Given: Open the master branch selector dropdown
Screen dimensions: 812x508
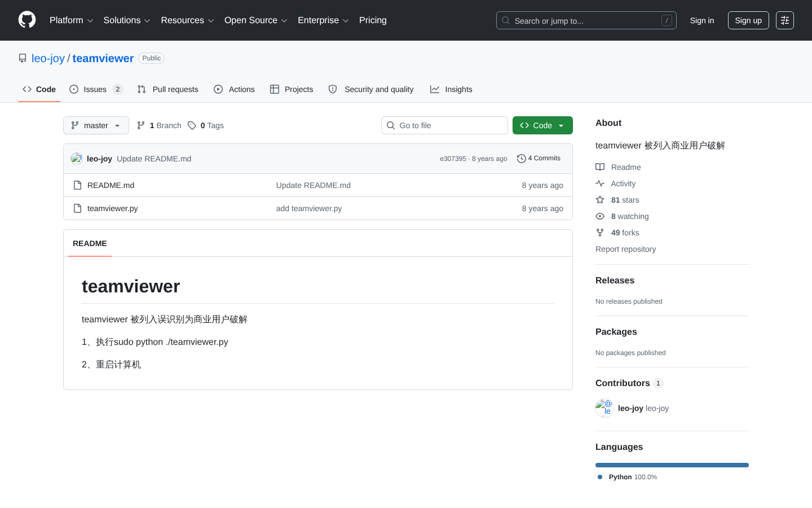Looking at the screenshot, I should point(96,125).
